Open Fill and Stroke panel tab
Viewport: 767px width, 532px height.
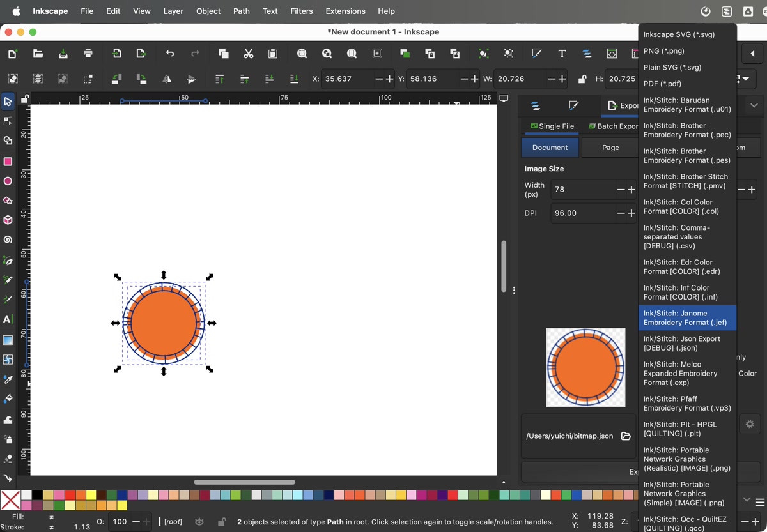tap(574, 105)
